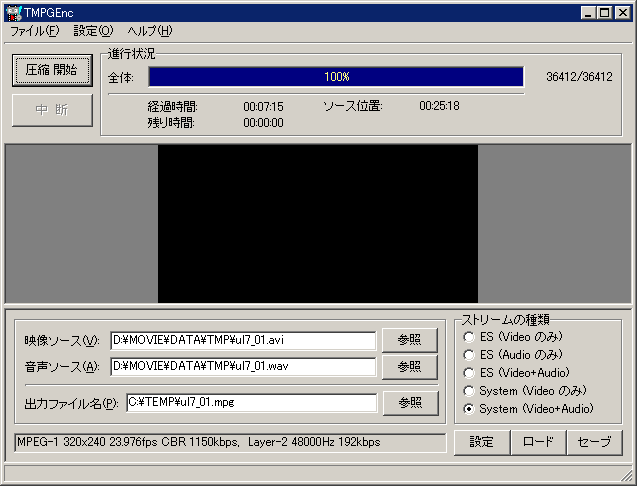The height and width of the screenshot is (486, 637).
Task: Click the セーブ save button
Action: click(x=594, y=442)
